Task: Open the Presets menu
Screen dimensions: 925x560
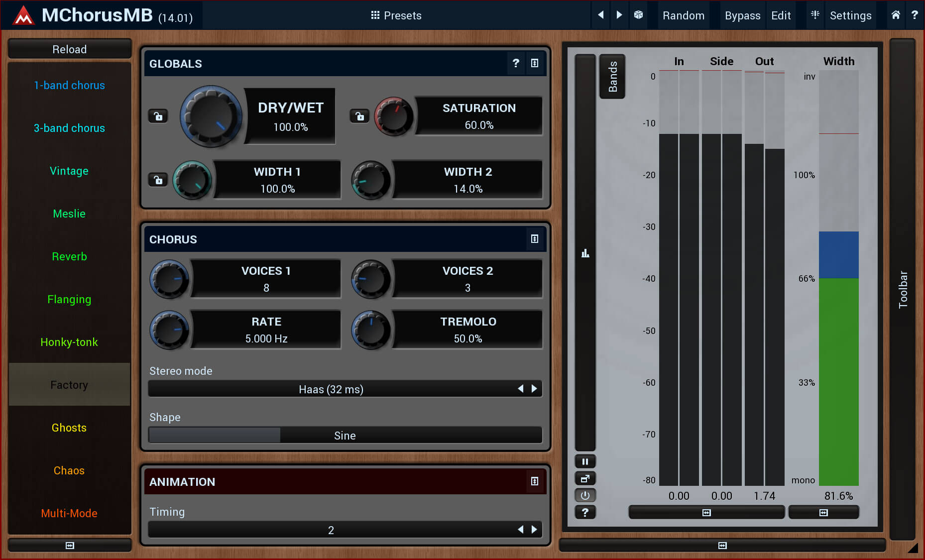Action: tap(396, 15)
